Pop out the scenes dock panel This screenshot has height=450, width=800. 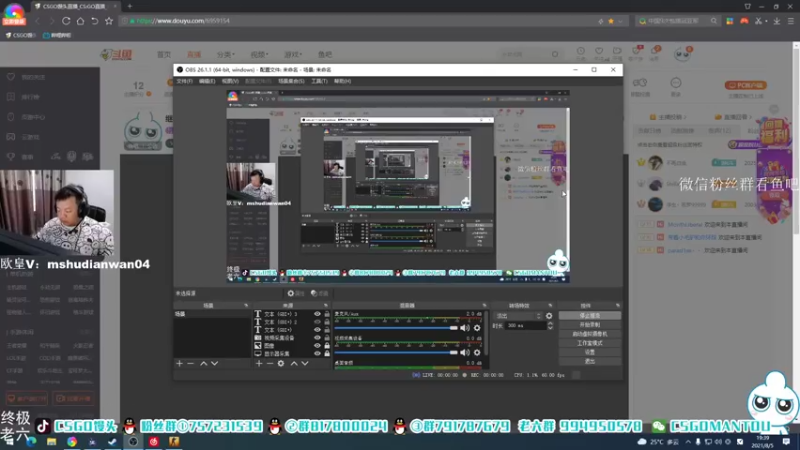[x=246, y=306]
